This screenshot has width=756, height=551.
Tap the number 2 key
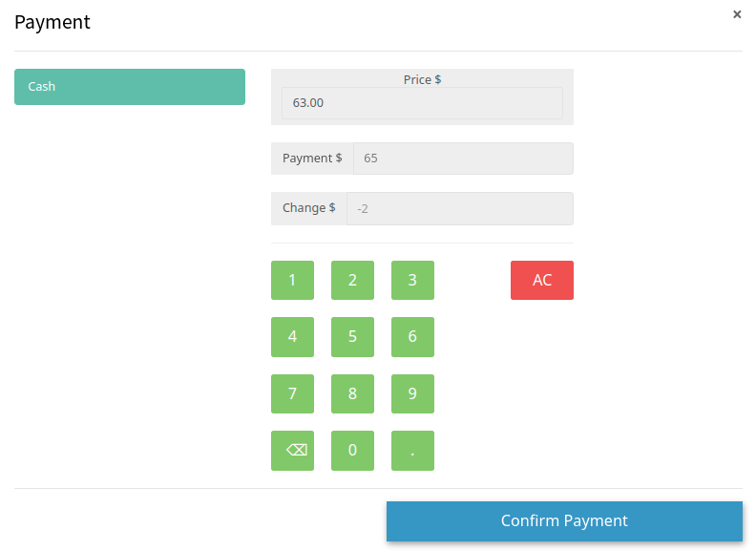point(352,280)
